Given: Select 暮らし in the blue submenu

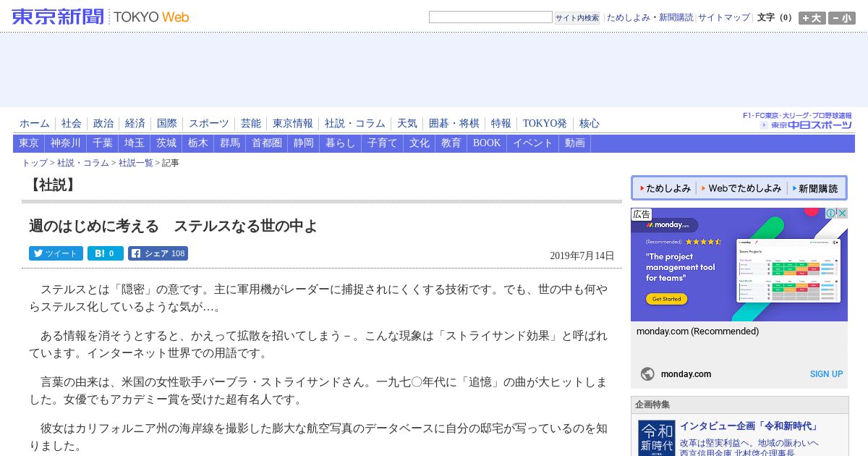Looking at the screenshot, I should click(x=341, y=143).
